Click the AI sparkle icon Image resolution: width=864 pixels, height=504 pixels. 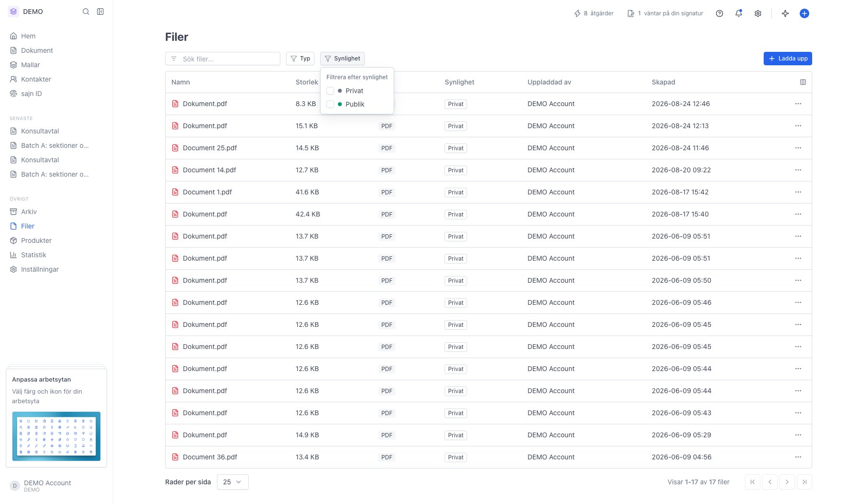[785, 13]
